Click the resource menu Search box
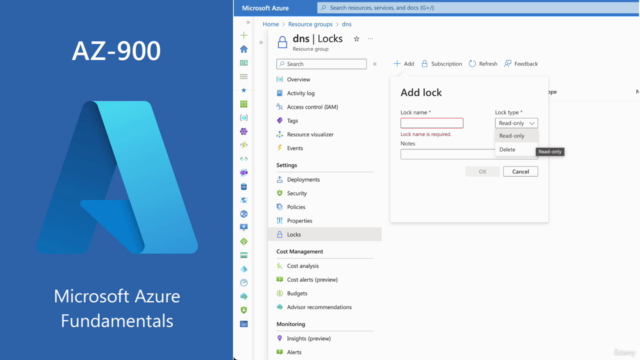 pos(321,64)
